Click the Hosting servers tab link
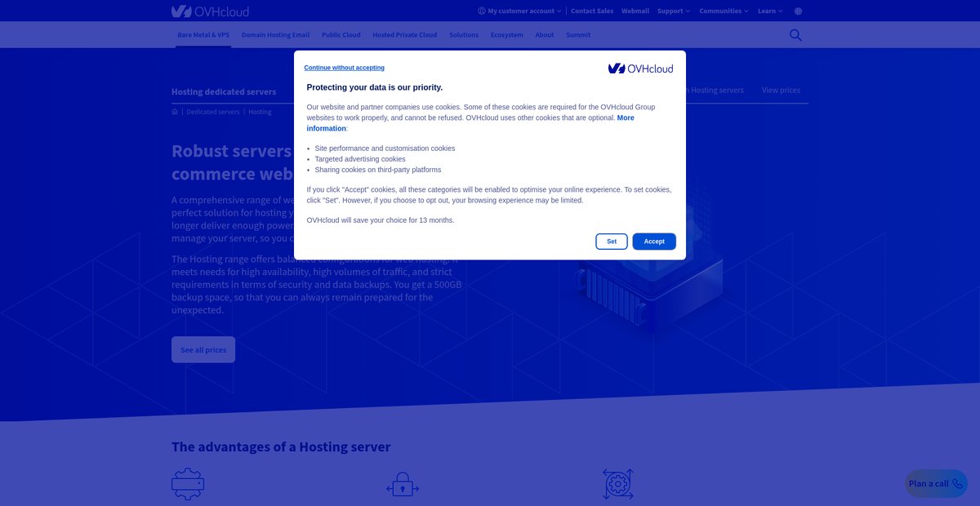This screenshot has height=506, width=980. pyautogui.click(x=715, y=90)
